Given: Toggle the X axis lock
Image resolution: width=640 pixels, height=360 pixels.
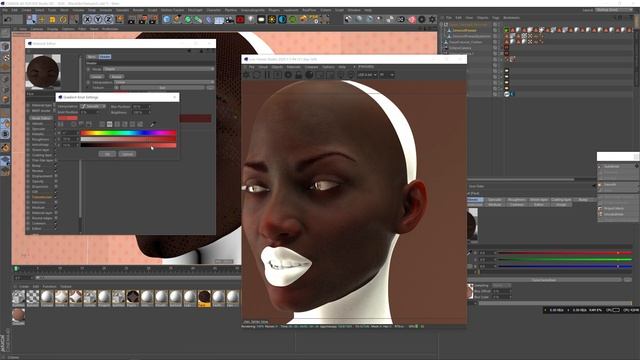Looking at the screenshot, I should coord(87,19).
